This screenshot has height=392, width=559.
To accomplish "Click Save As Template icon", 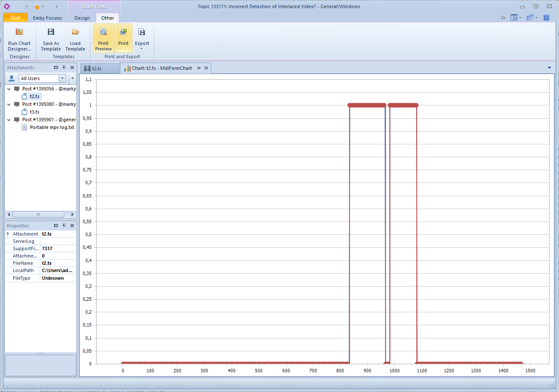I will 51,32.
